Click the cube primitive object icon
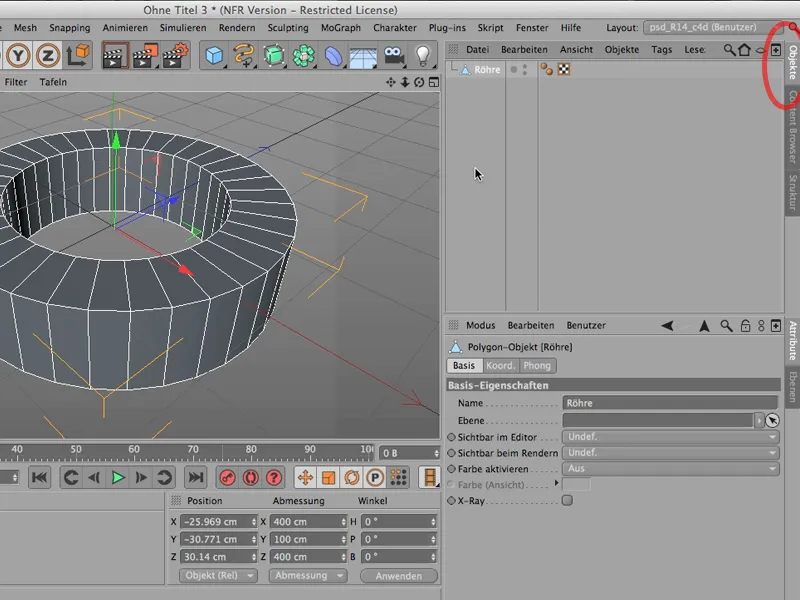Viewport: 800px width, 600px height. [x=214, y=56]
